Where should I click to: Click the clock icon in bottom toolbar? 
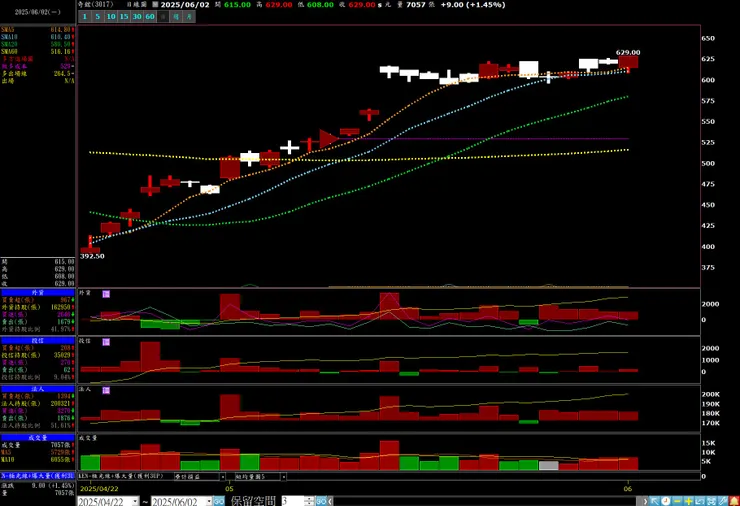(665, 501)
